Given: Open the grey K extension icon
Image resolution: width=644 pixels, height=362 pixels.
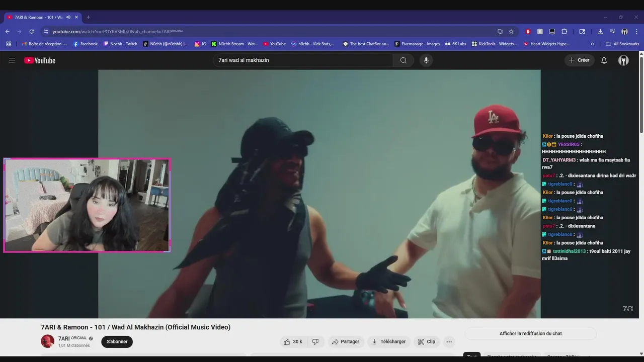Looking at the screenshot, I should pos(540,31).
